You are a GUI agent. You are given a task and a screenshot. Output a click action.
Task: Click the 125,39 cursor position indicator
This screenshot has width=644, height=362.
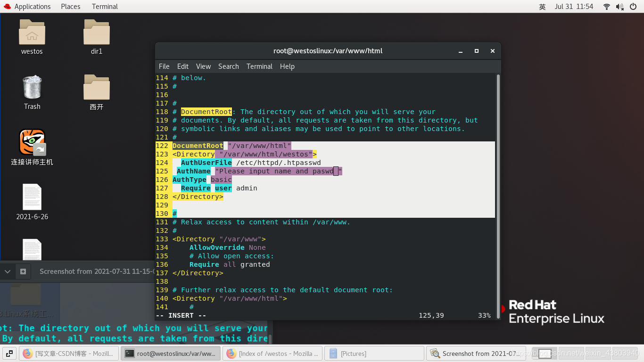(x=431, y=315)
